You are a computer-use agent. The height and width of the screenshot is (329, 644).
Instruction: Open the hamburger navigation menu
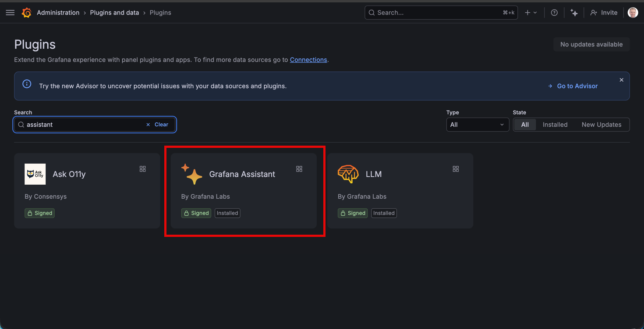[x=10, y=13]
